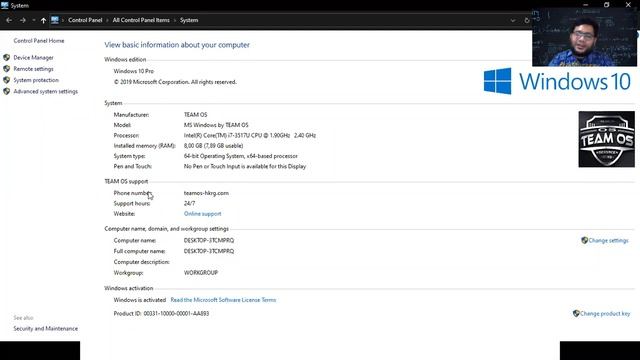Image resolution: width=640 pixels, height=360 pixels.
Task: Click Change product key
Action: click(x=605, y=313)
